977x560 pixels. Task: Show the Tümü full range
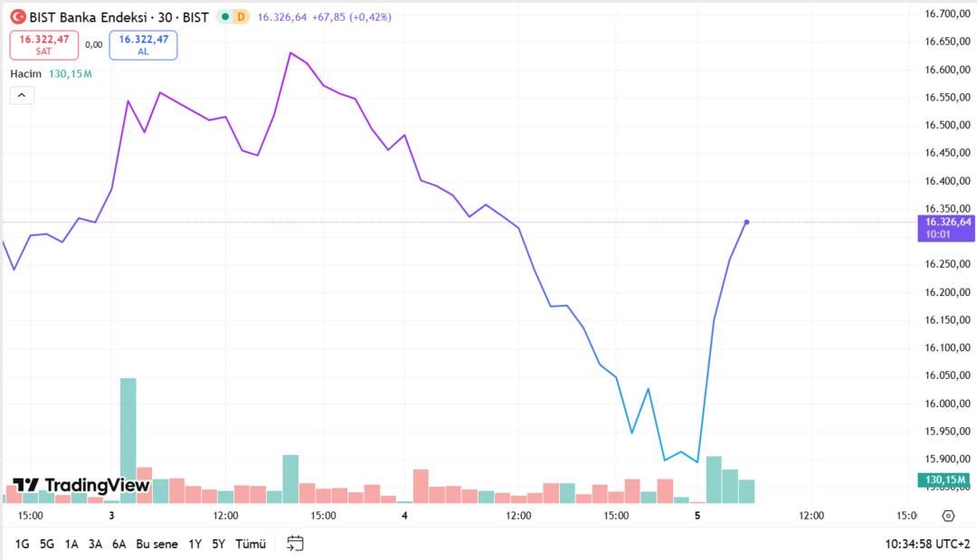point(251,544)
